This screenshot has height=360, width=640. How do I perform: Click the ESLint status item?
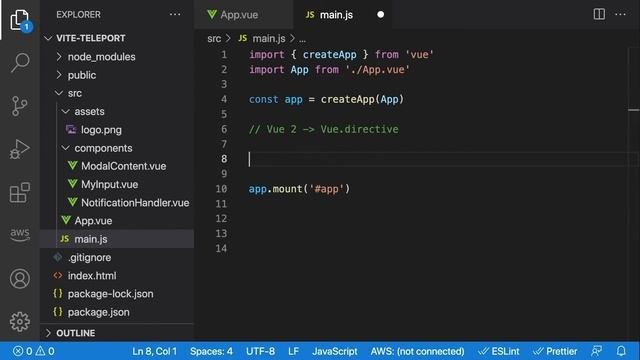pos(499,351)
